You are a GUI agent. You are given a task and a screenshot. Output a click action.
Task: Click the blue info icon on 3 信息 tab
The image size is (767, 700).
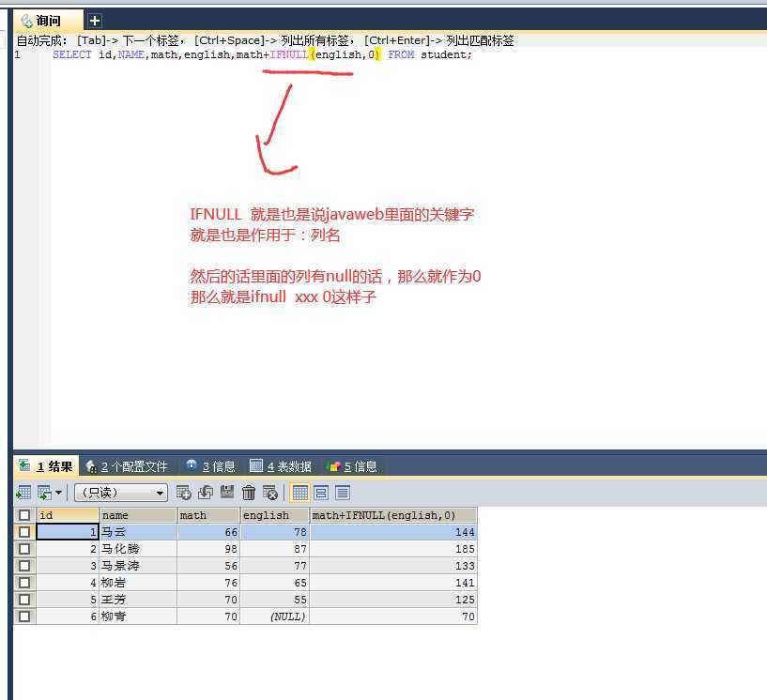pos(192,464)
